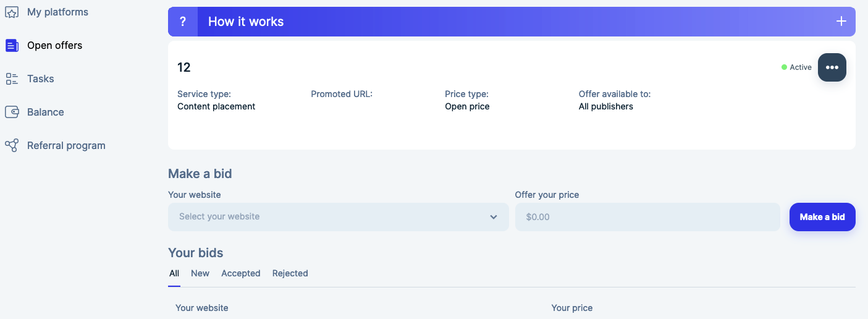This screenshot has width=868, height=319.
Task: Open the Referral program link
Action: tap(66, 145)
